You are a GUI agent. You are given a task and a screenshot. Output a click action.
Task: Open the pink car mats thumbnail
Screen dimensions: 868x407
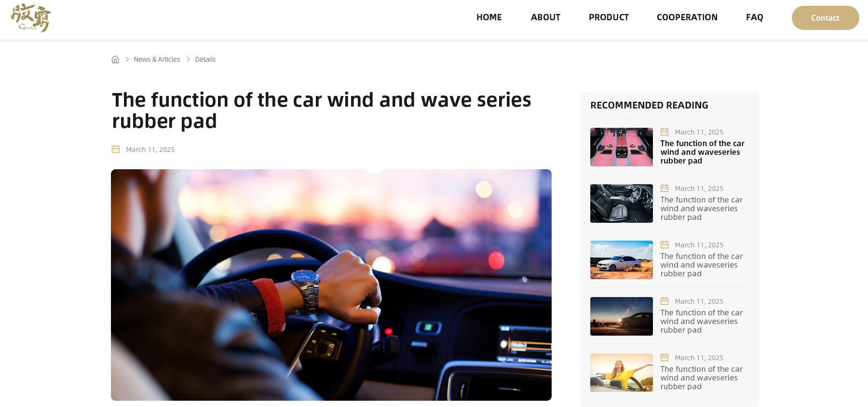click(622, 147)
